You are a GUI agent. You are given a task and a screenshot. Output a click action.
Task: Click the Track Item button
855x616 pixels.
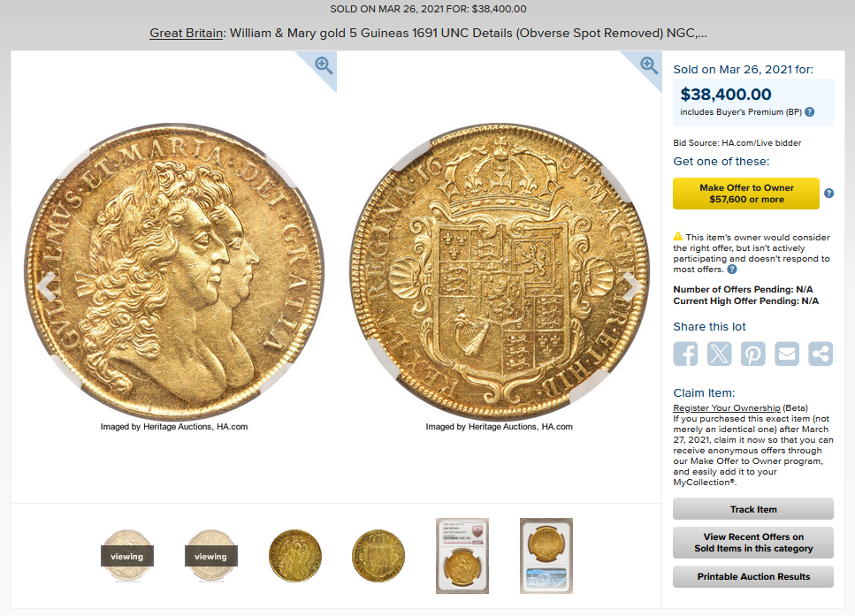(753, 509)
